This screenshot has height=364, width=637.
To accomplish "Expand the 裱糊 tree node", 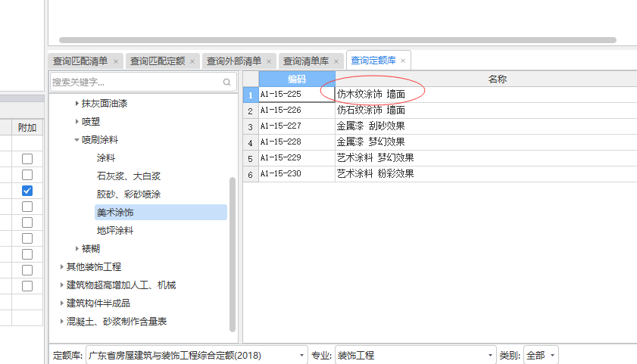I will [77, 248].
